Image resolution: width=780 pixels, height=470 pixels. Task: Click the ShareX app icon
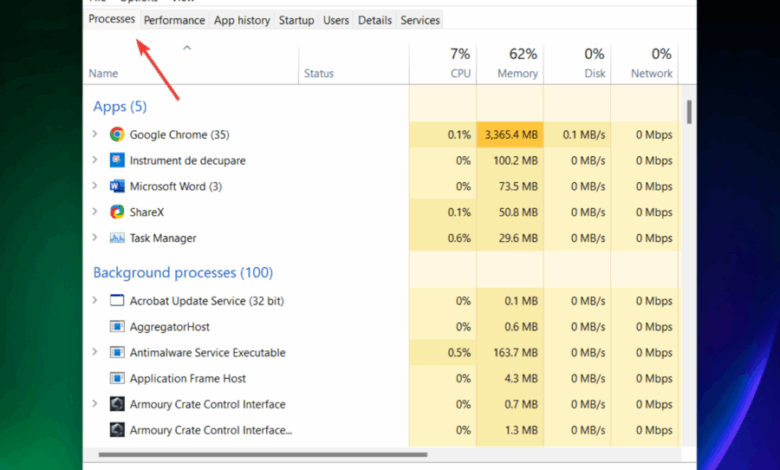(117, 212)
